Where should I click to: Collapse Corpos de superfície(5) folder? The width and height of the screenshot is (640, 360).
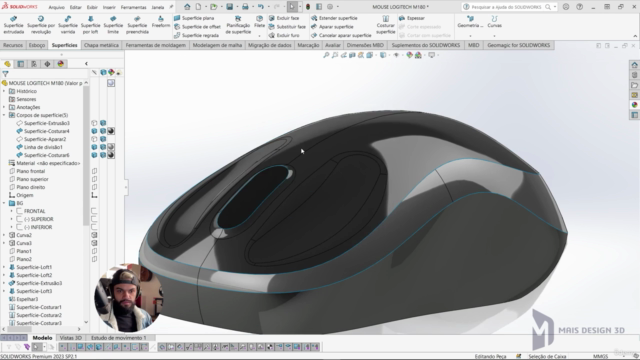pyautogui.click(x=4, y=115)
